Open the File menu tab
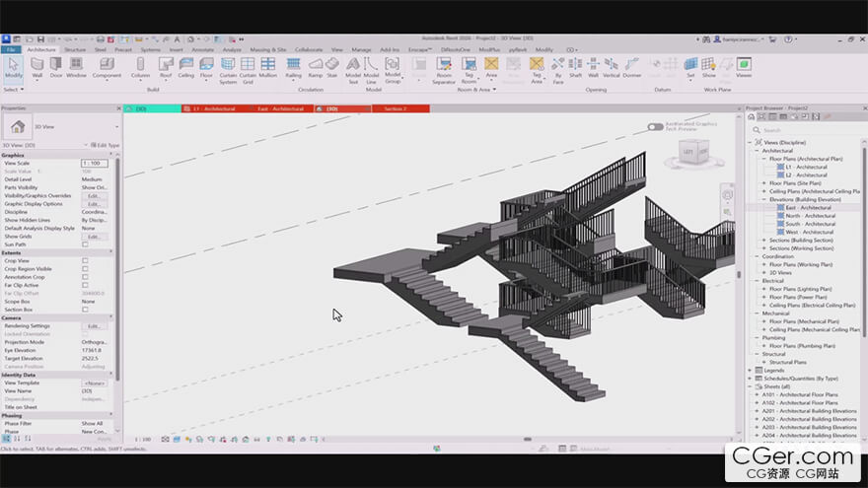The width and height of the screenshot is (868, 488). pos(11,50)
